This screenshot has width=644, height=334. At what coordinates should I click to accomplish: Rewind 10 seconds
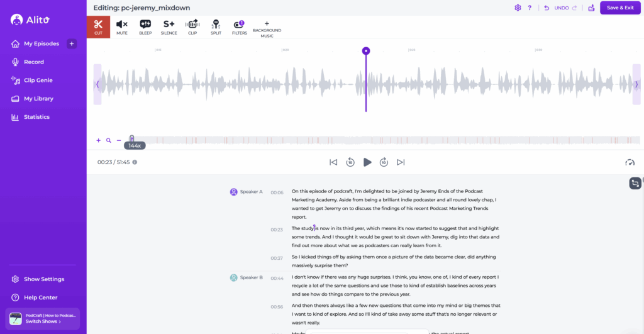pos(350,162)
